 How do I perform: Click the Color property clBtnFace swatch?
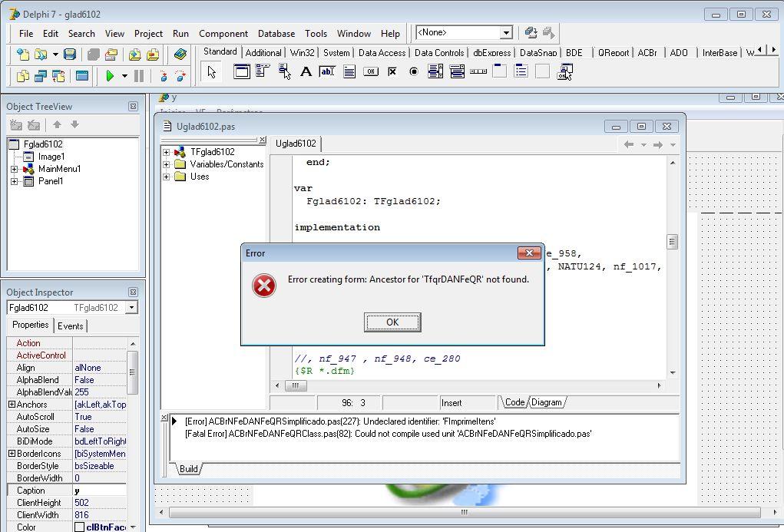pyautogui.click(x=79, y=527)
